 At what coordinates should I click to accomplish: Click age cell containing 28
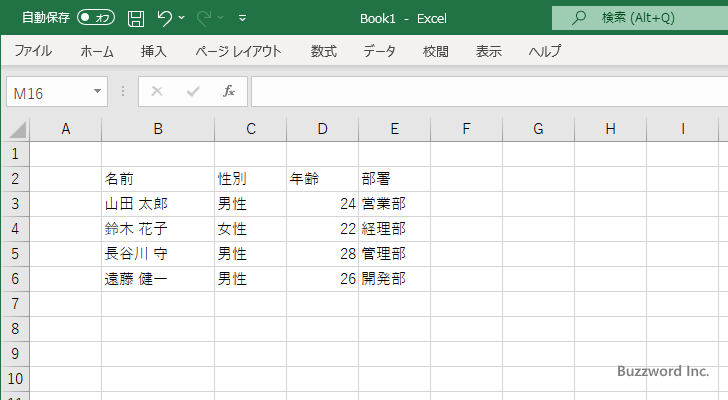pos(322,254)
